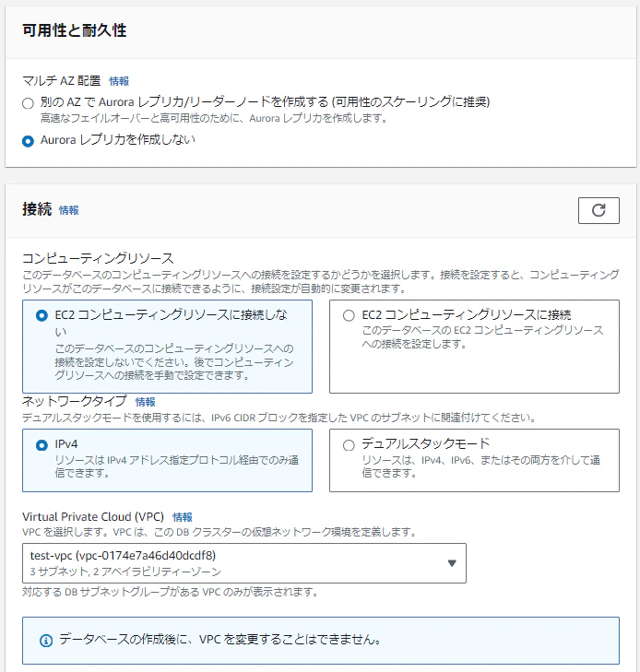Click info icon in VPC change notice

[x=46, y=641]
